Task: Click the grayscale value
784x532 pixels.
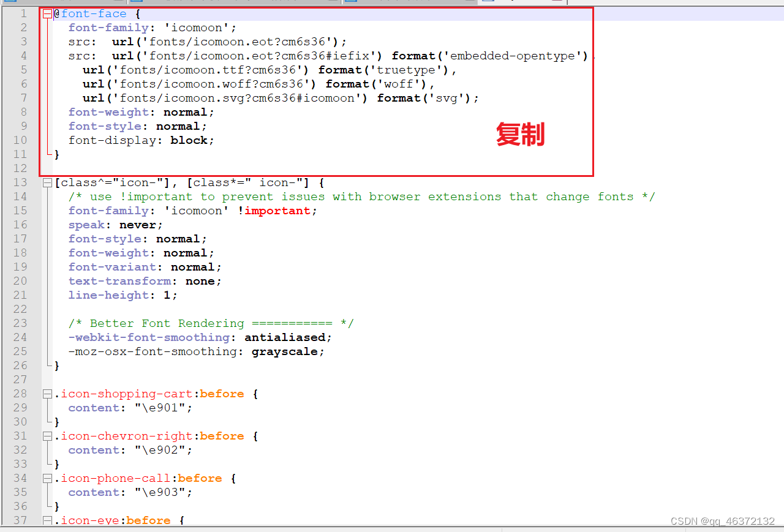Action: [285, 351]
